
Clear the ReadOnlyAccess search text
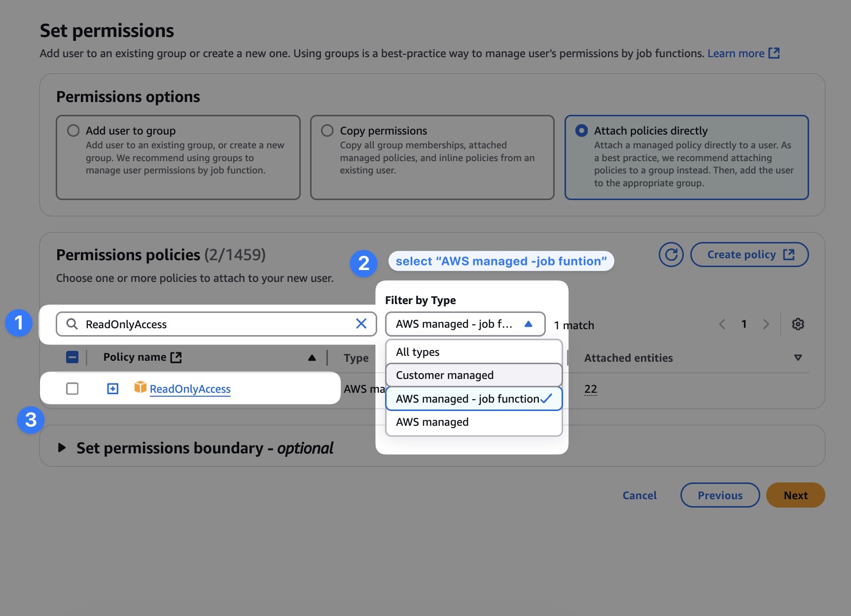(x=361, y=323)
